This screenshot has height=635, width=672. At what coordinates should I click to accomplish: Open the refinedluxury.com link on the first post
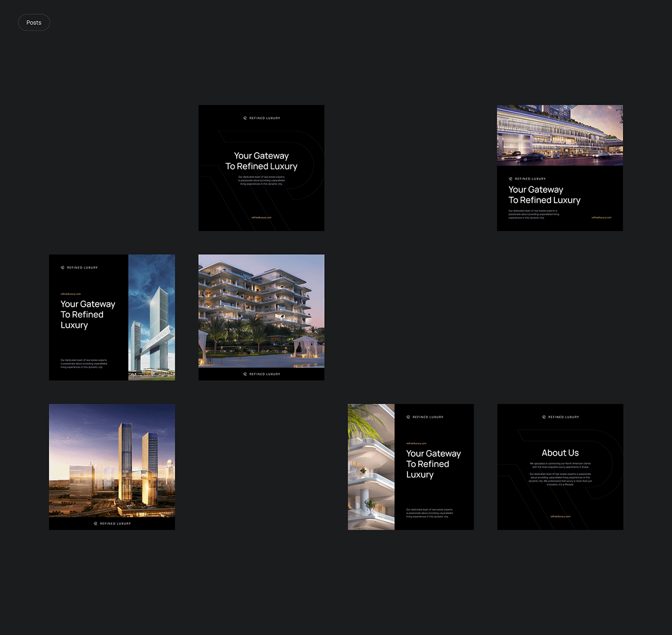(261, 218)
